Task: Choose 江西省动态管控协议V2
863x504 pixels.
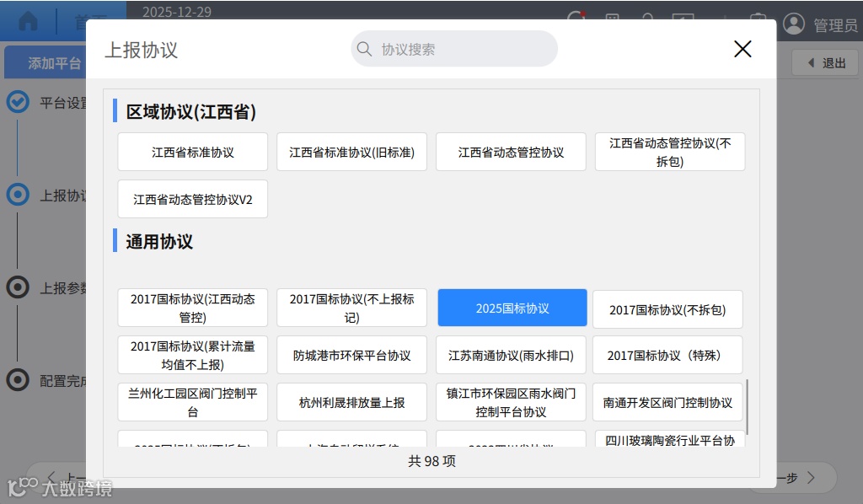Action: (193, 199)
